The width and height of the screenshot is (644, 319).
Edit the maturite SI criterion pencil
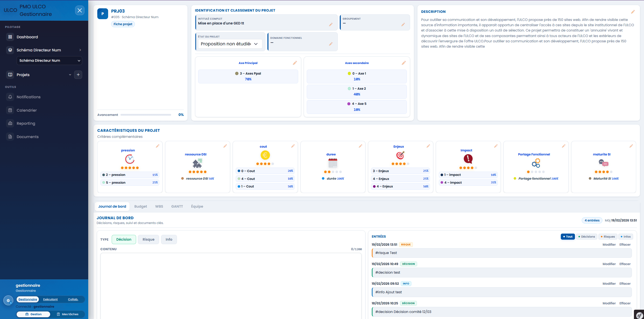click(x=631, y=146)
